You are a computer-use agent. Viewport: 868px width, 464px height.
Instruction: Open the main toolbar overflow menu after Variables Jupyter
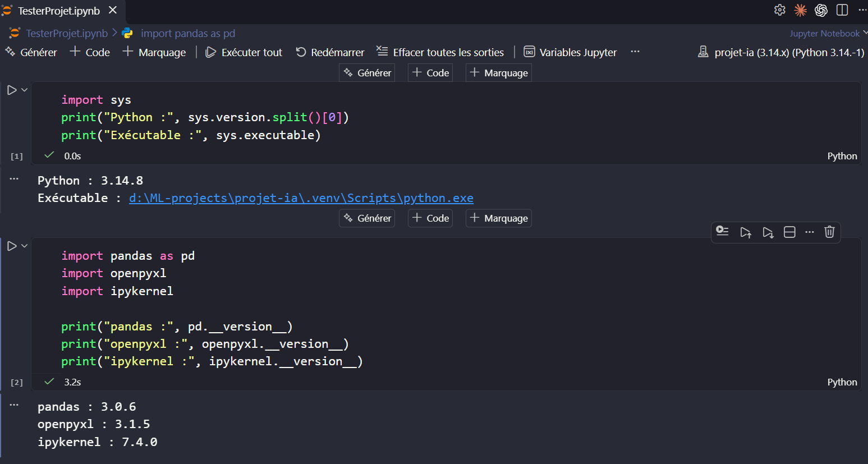(635, 52)
